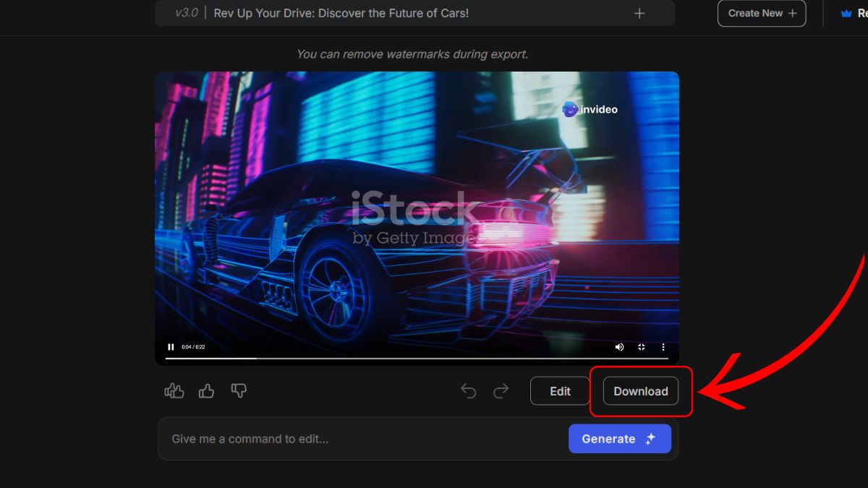The width and height of the screenshot is (868, 488).
Task: Open the Edit button
Action: [x=560, y=391]
